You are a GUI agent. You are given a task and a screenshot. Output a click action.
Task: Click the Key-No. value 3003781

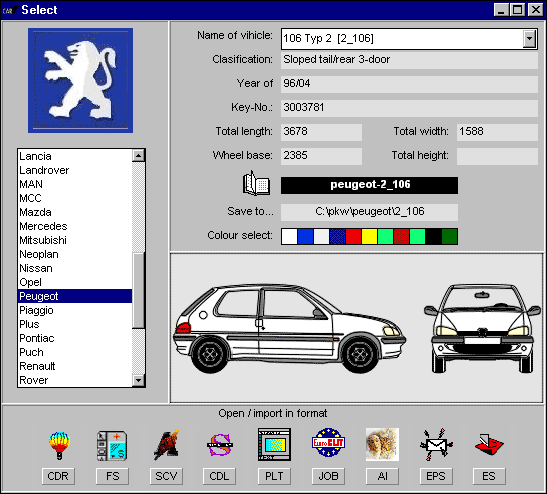coord(409,107)
